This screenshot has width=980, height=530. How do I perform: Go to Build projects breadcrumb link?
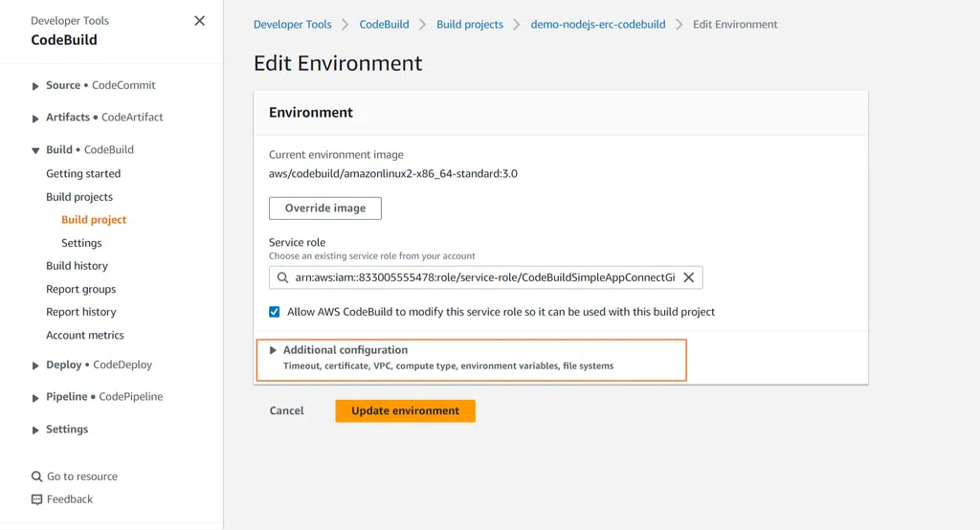pos(469,24)
